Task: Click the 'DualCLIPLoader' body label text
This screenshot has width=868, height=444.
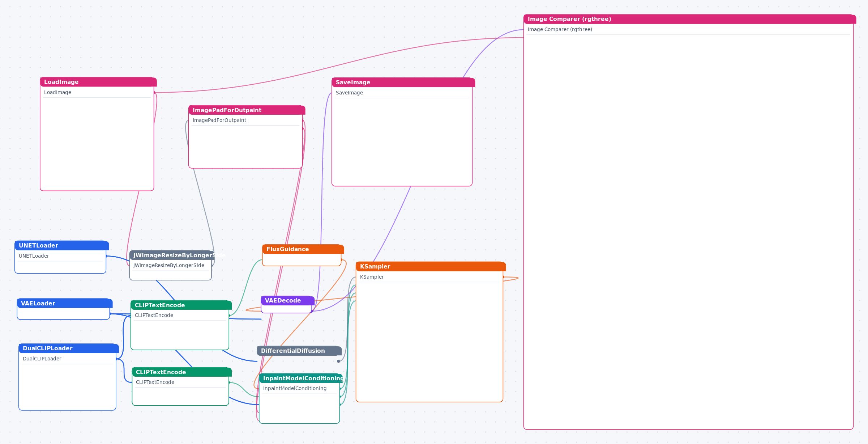Action: point(42,359)
